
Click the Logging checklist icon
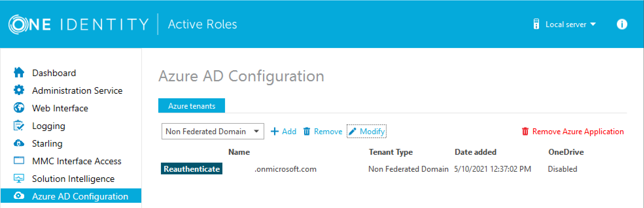[x=19, y=125]
